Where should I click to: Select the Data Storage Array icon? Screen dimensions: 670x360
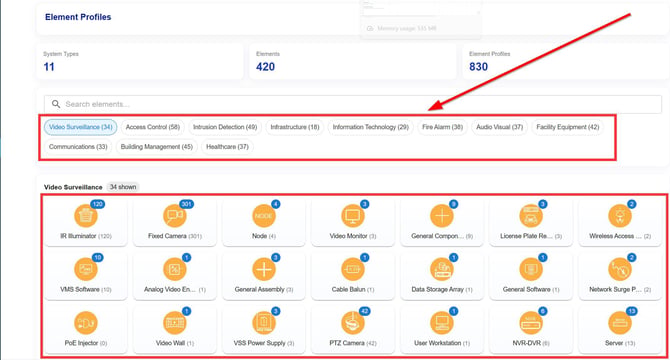pos(442,269)
